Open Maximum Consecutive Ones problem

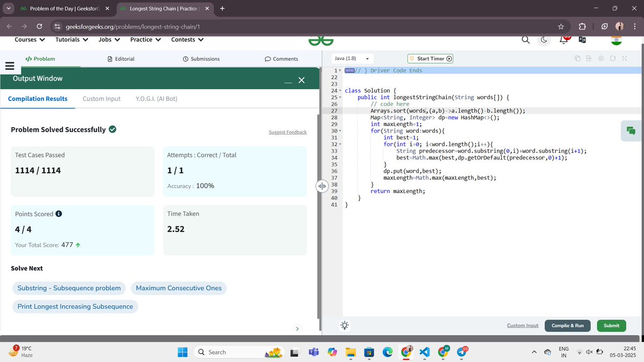pos(179,288)
